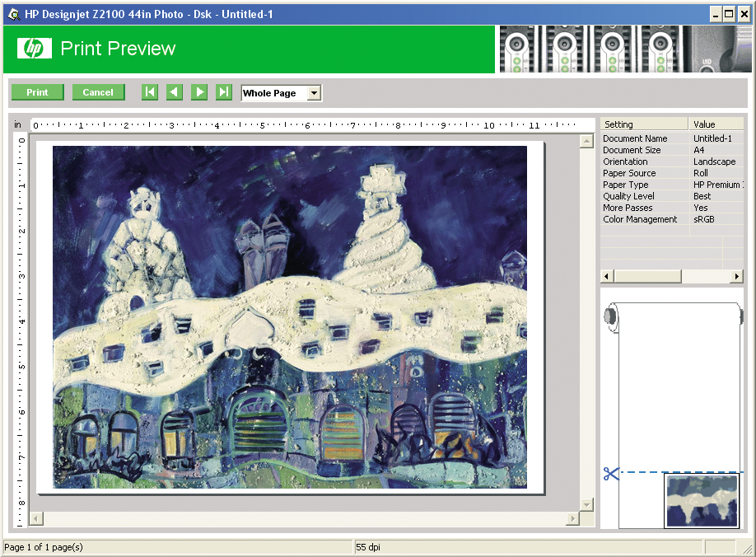Viewport: 756px width, 557px height.
Task: Click the vertical ruler beside the preview
Action: (21, 330)
